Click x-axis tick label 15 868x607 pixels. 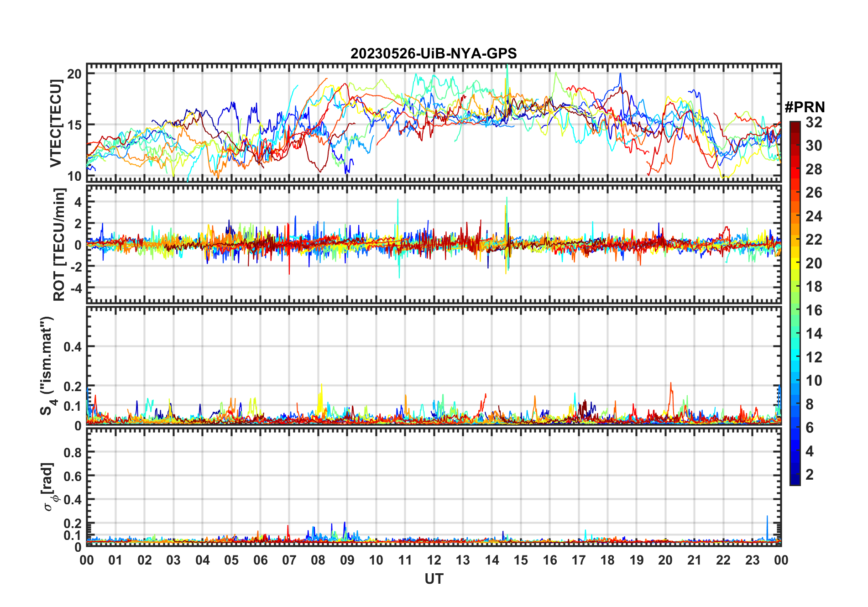click(521, 560)
